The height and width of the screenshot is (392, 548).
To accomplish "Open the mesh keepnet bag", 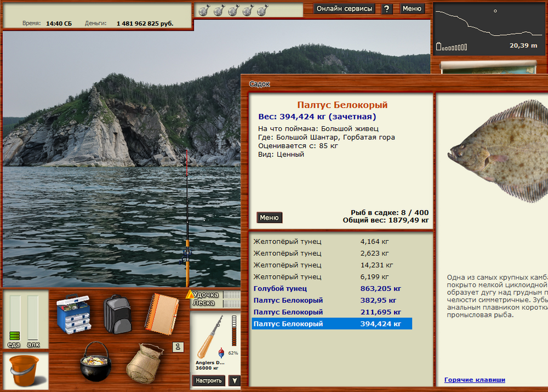I will pyautogui.click(x=144, y=363).
